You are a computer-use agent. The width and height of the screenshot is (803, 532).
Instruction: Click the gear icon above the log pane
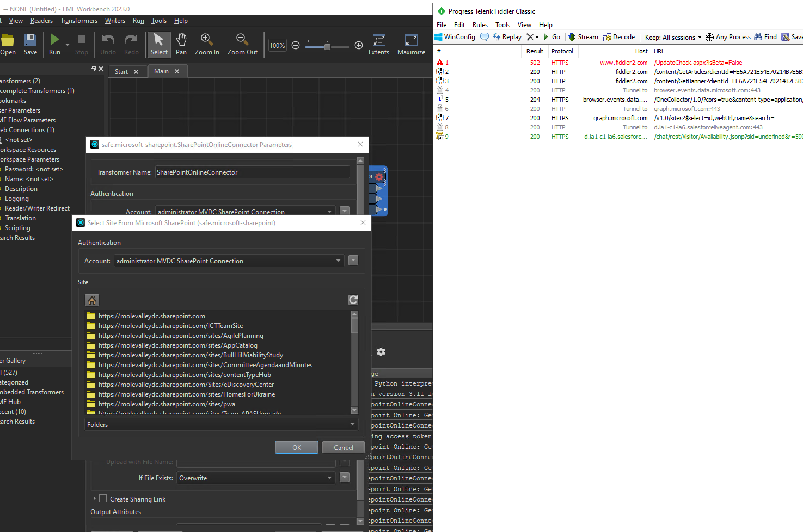[381, 352]
